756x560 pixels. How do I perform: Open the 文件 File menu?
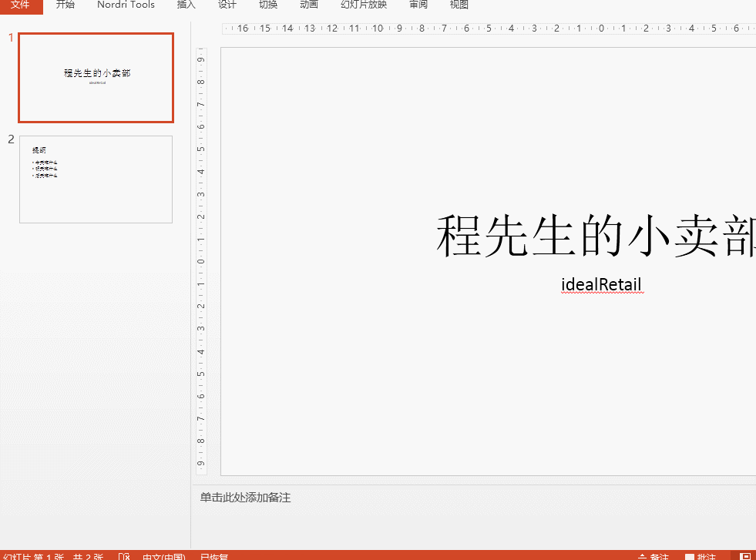21,5
